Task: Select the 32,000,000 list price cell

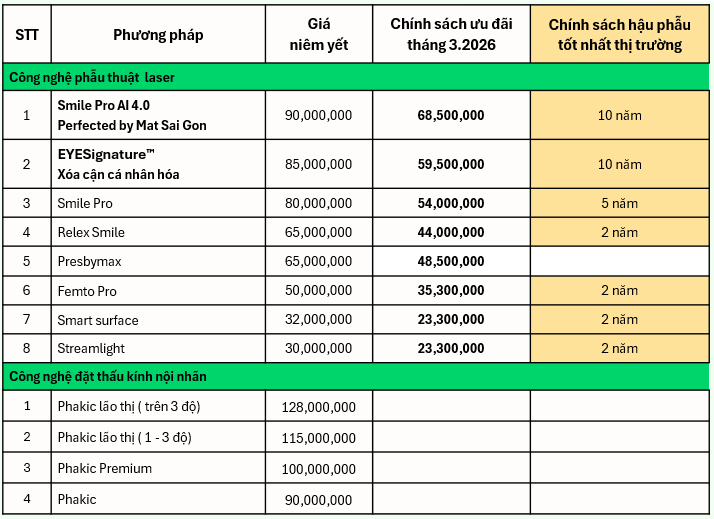Action: (x=318, y=320)
